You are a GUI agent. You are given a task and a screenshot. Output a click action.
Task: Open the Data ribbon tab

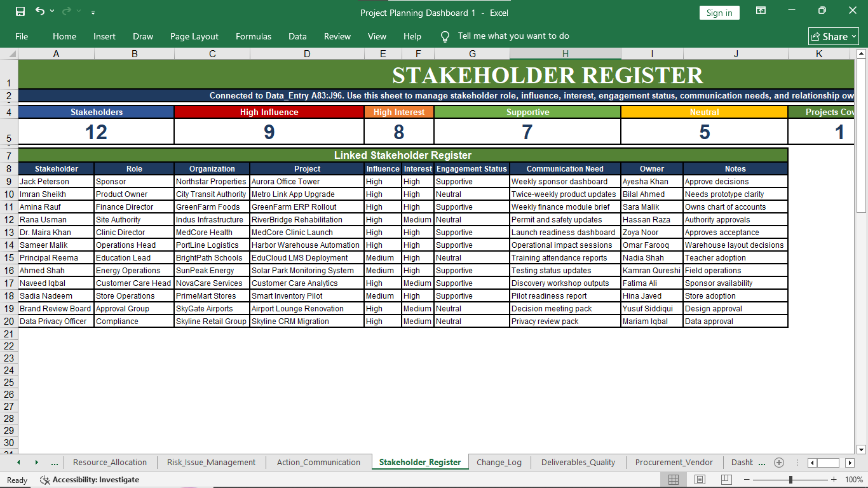[297, 36]
